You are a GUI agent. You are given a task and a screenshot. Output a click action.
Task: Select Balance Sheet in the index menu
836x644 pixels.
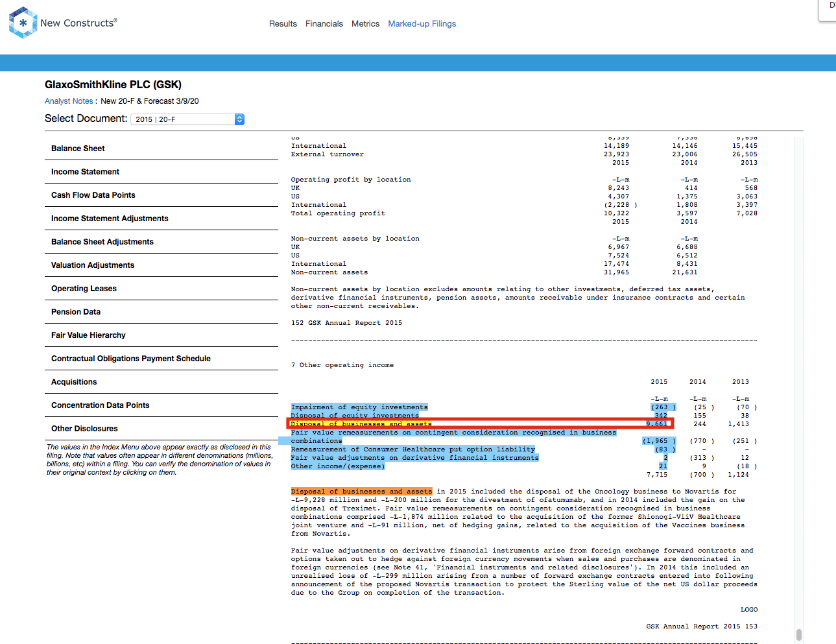[x=161, y=149]
